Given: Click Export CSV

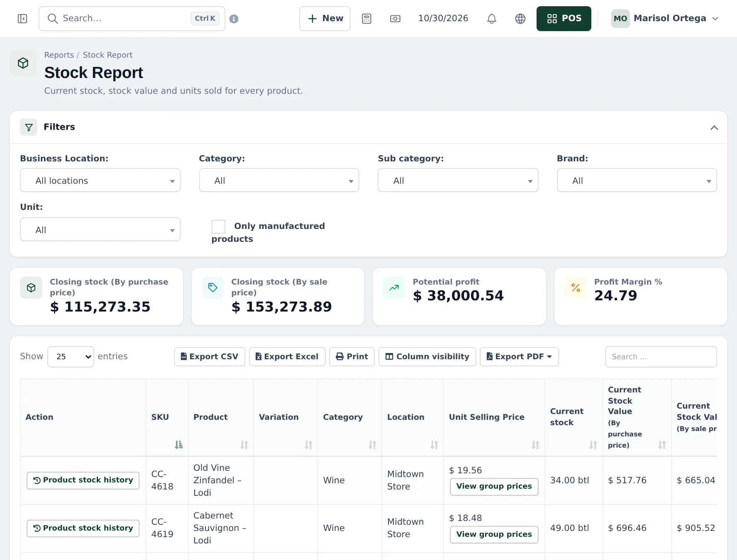Looking at the screenshot, I should point(210,357).
